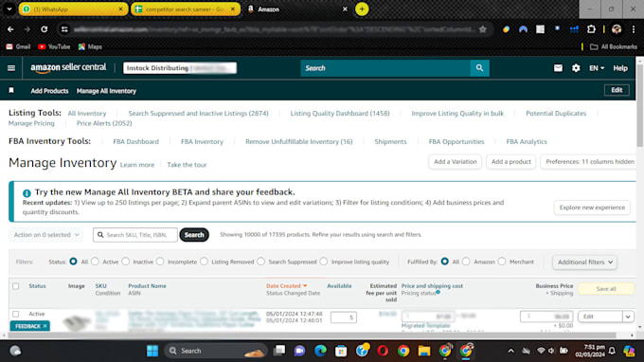Switch to the WhatsApp tab
This screenshot has width=644, height=362.
coord(73,9)
